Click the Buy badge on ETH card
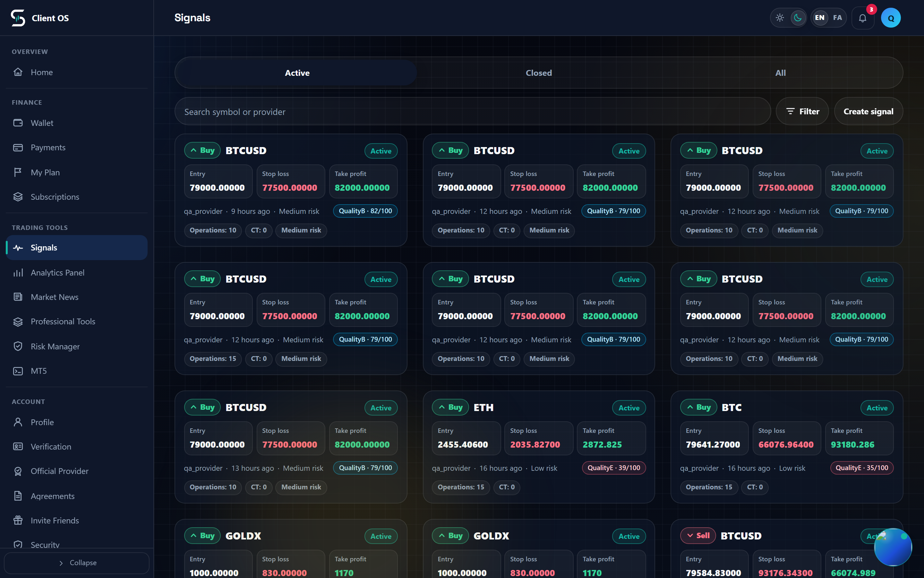The image size is (924, 578). (450, 407)
